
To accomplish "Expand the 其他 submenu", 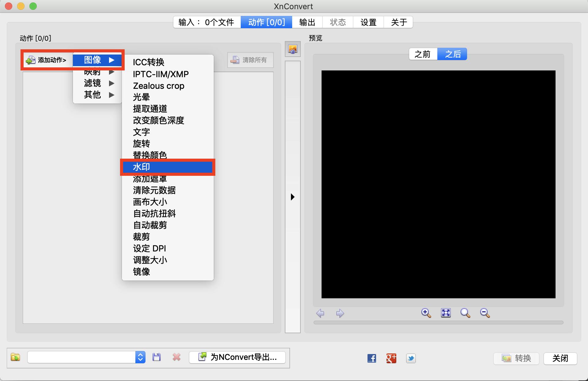I will coord(98,95).
